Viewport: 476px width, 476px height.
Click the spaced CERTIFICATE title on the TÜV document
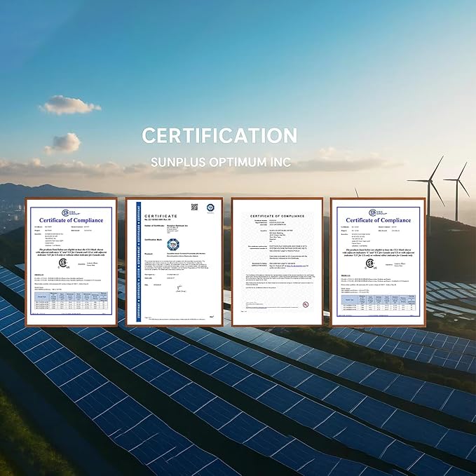tap(161, 216)
